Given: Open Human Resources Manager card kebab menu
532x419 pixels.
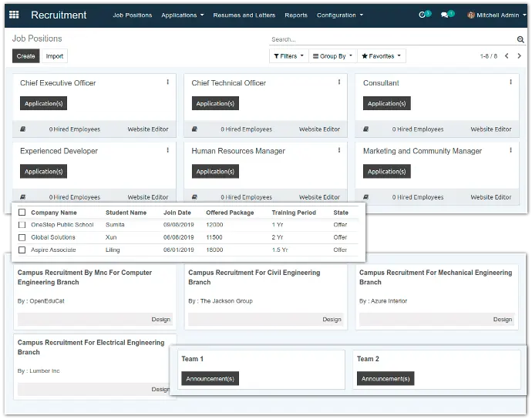Looking at the screenshot, I should click(339, 150).
